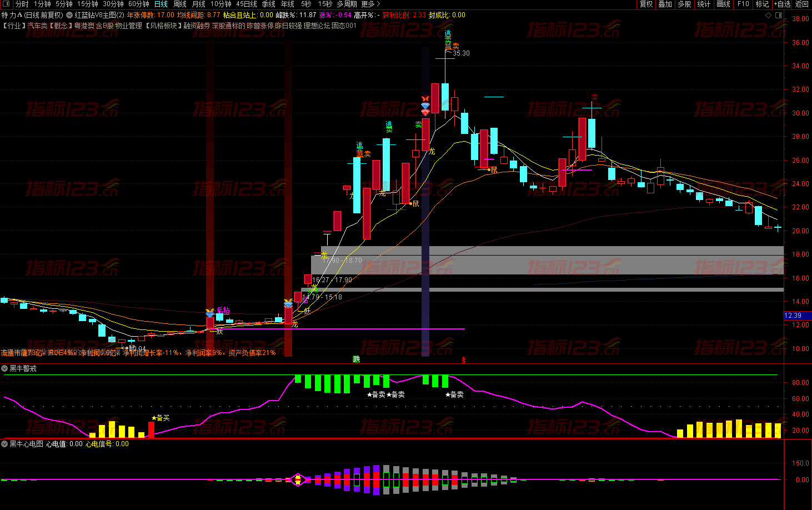Click the 复权 button
Screen dimensions: 812x510
(x=646, y=4)
